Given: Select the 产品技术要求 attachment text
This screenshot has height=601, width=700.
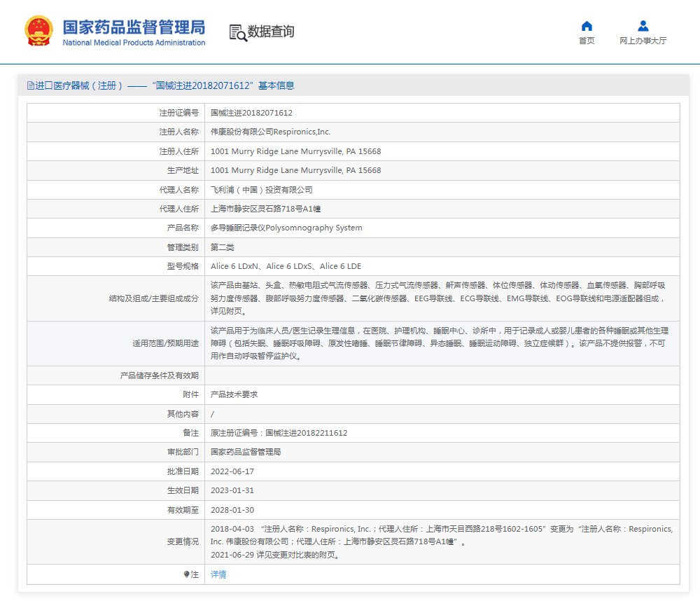Looking at the screenshot, I should coord(234,394).
